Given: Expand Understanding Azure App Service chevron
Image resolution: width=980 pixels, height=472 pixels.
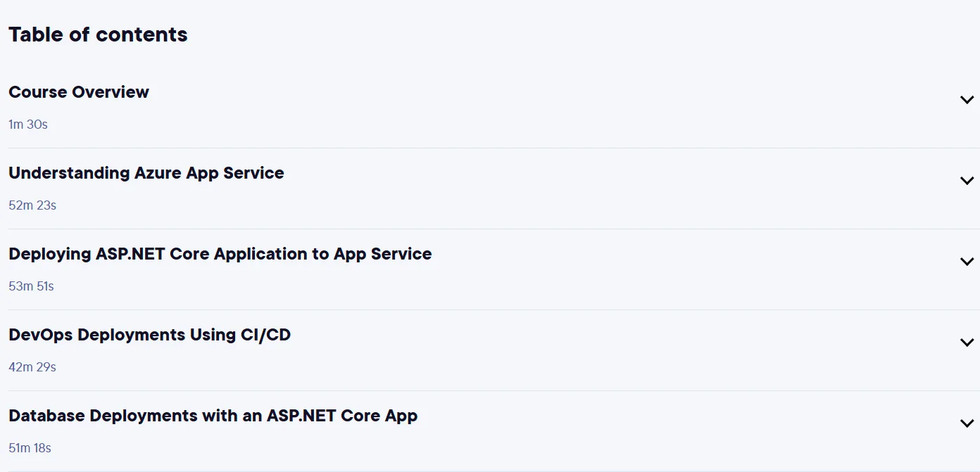Looking at the screenshot, I should [x=967, y=181].
